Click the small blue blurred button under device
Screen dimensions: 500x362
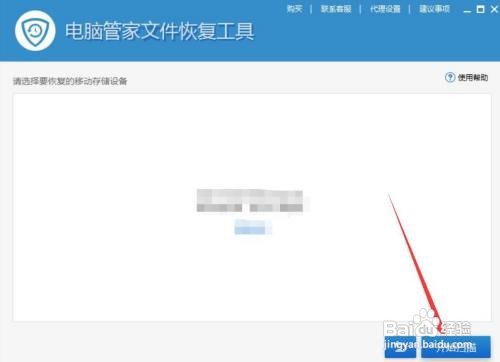click(252, 227)
